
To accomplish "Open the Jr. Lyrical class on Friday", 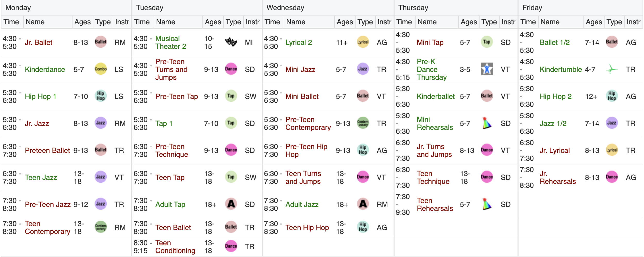I will 554,150.
